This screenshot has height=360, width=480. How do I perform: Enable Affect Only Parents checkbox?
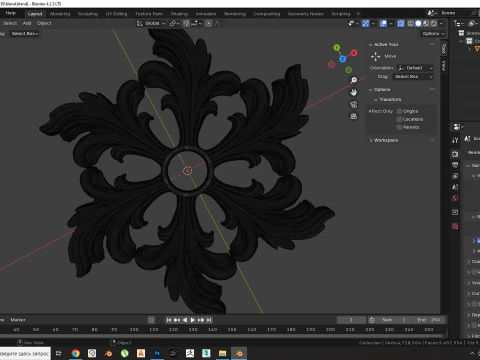399,127
